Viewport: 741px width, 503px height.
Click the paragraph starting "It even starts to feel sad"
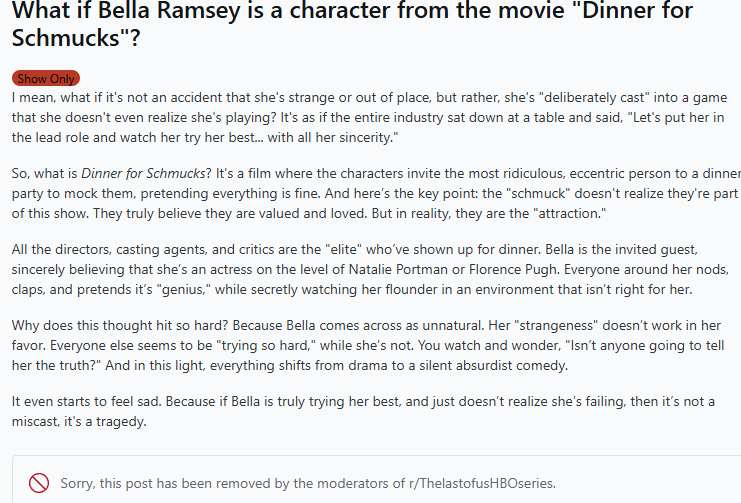(x=363, y=411)
